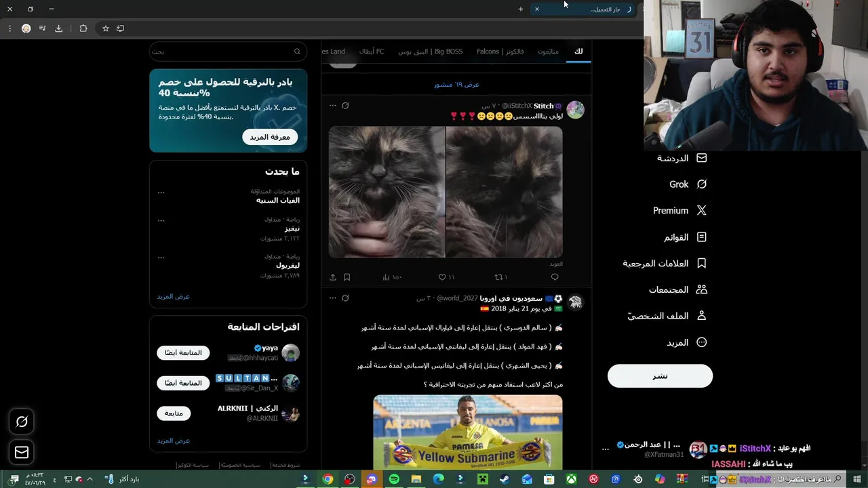This screenshot has height=488, width=868.
Task: Click the نشر (Post) button
Action: 660,376
